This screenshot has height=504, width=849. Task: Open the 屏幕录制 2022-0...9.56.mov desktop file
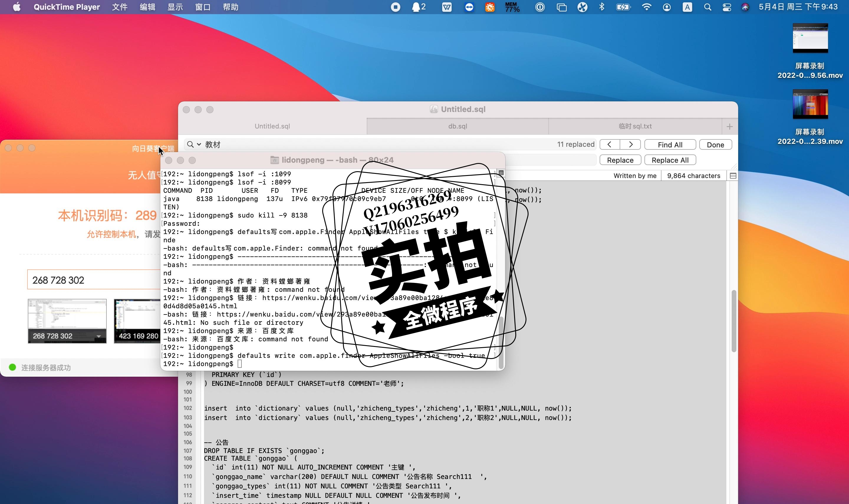point(810,51)
